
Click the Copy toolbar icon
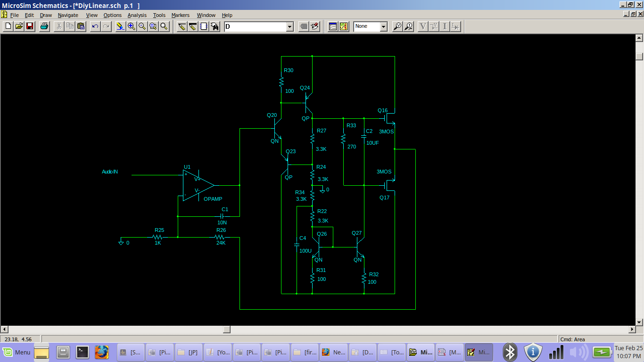[x=70, y=26]
